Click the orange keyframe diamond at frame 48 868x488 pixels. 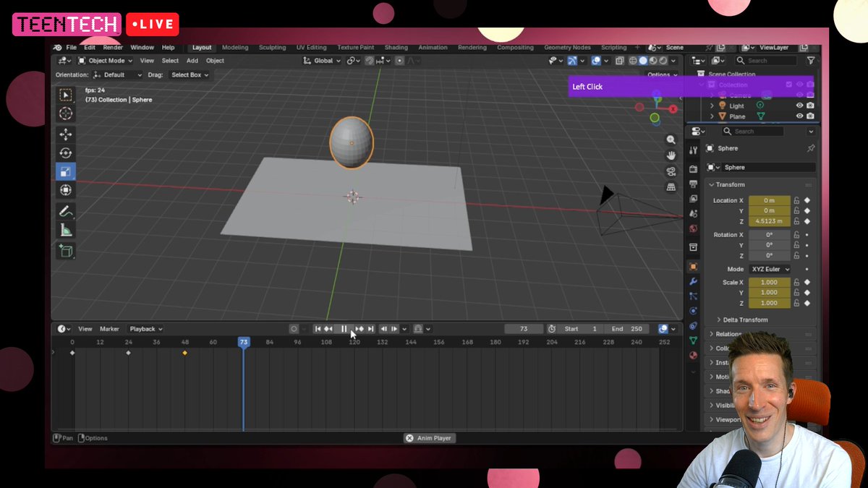click(x=185, y=353)
